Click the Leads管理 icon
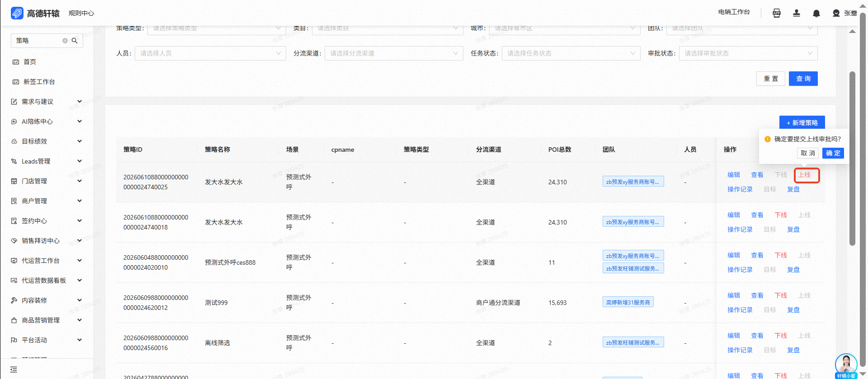Screen dimensions: 868x379 (14, 161)
